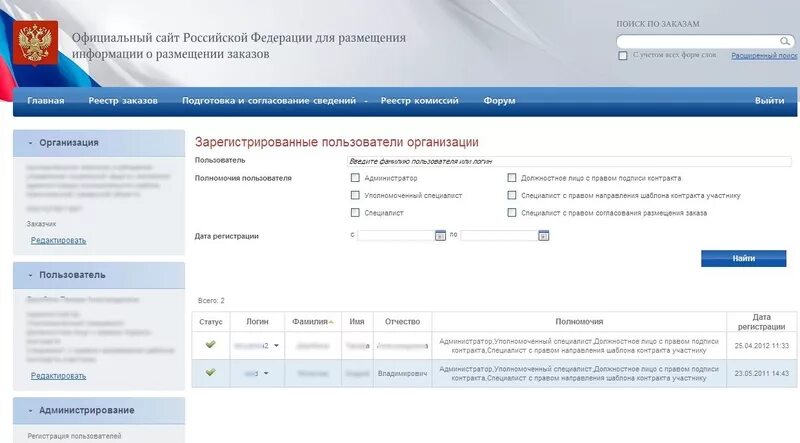Click Выйти to log out

(x=769, y=101)
